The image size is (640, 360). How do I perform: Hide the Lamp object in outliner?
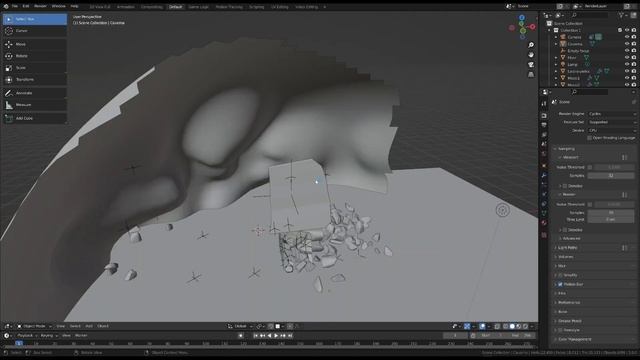coord(627,64)
